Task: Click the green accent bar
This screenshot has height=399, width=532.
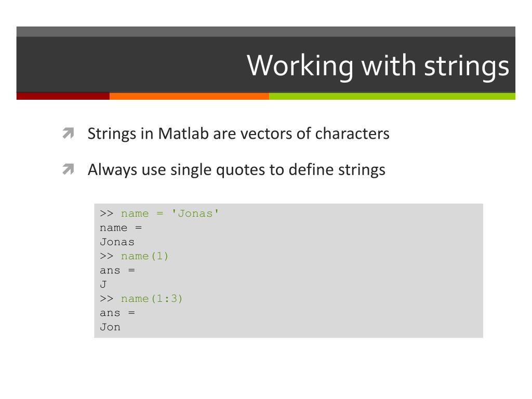Action: [x=392, y=96]
